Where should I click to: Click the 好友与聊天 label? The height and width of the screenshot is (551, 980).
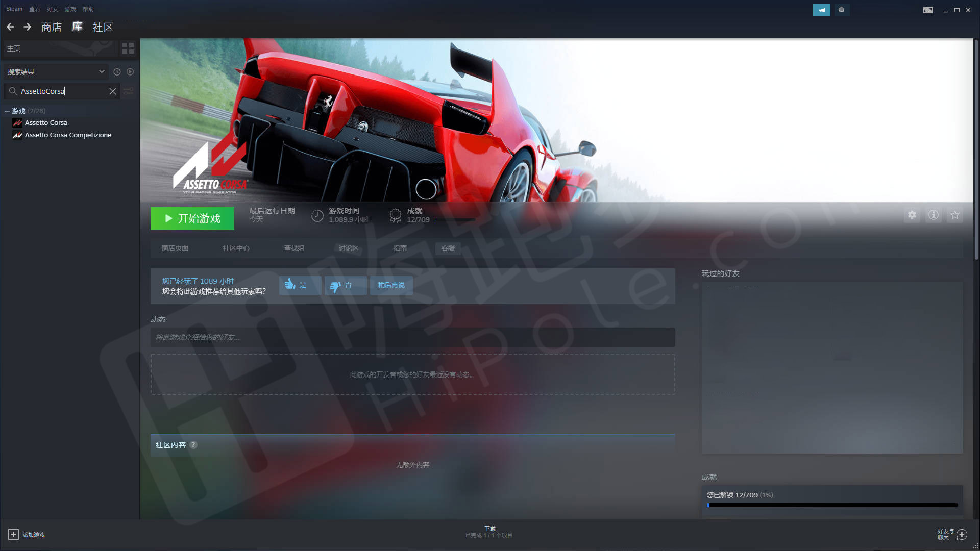[x=945, y=534]
